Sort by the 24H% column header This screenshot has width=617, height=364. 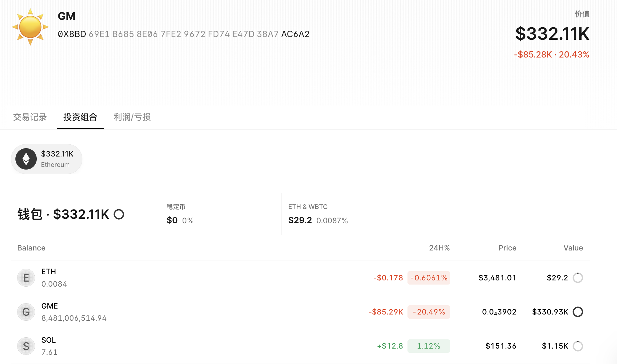point(439,248)
